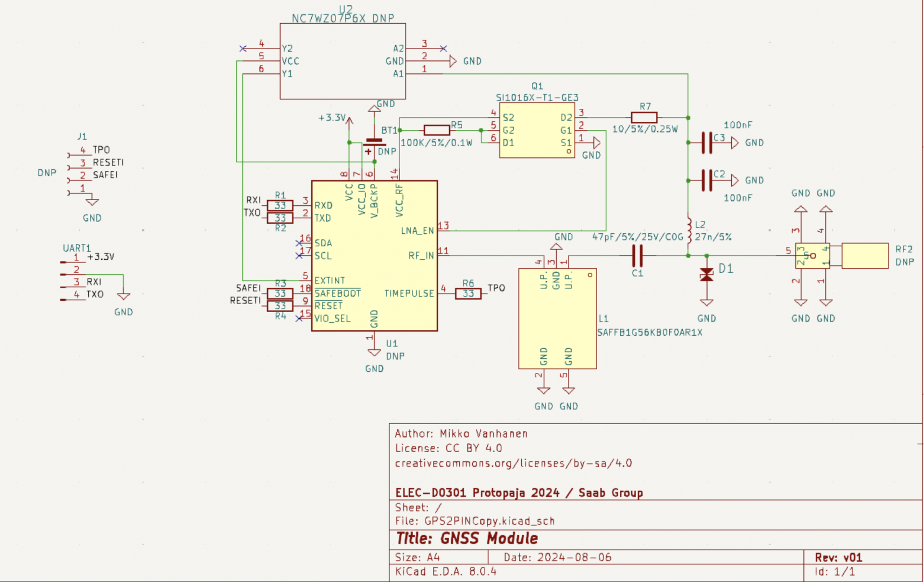Click the creativecommons.org license URL text

pyautogui.click(x=513, y=463)
